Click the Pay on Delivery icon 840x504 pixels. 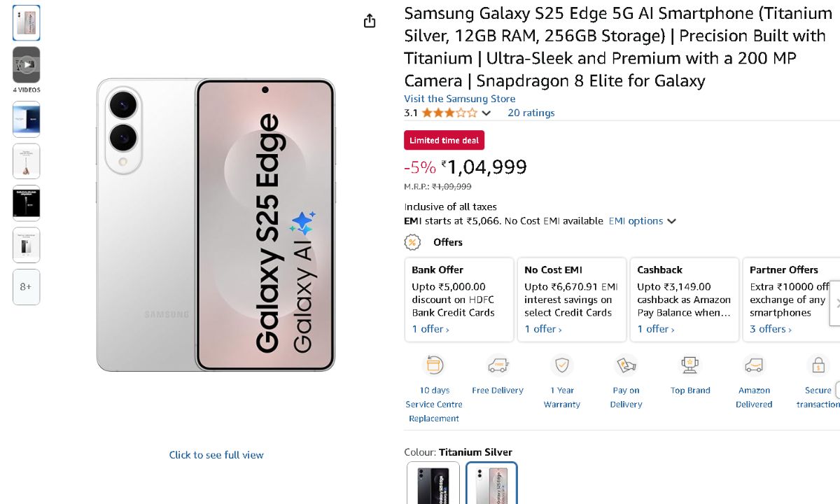tap(626, 365)
